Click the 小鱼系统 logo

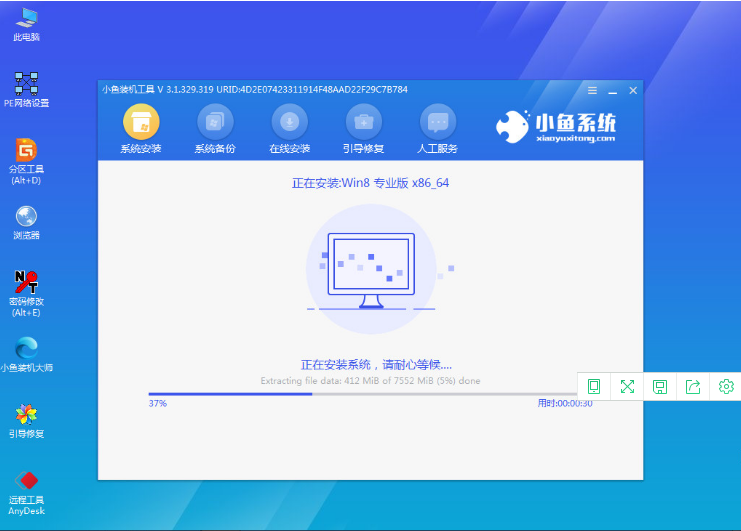[x=556, y=127]
